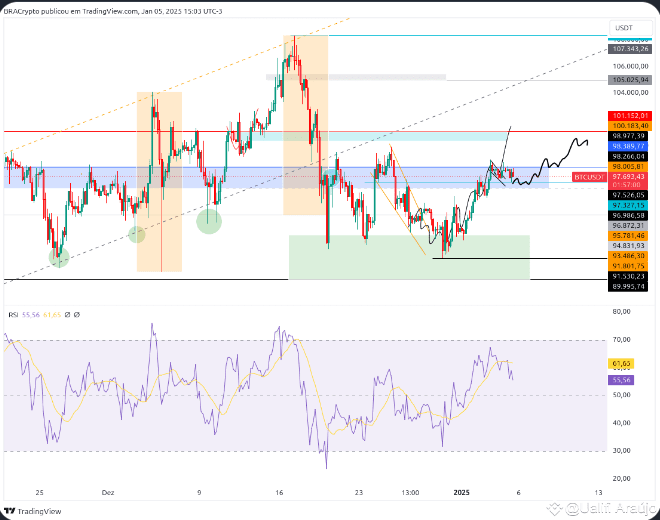Click the orange 93.486,30 price label
660x520 pixels.
pos(630,256)
